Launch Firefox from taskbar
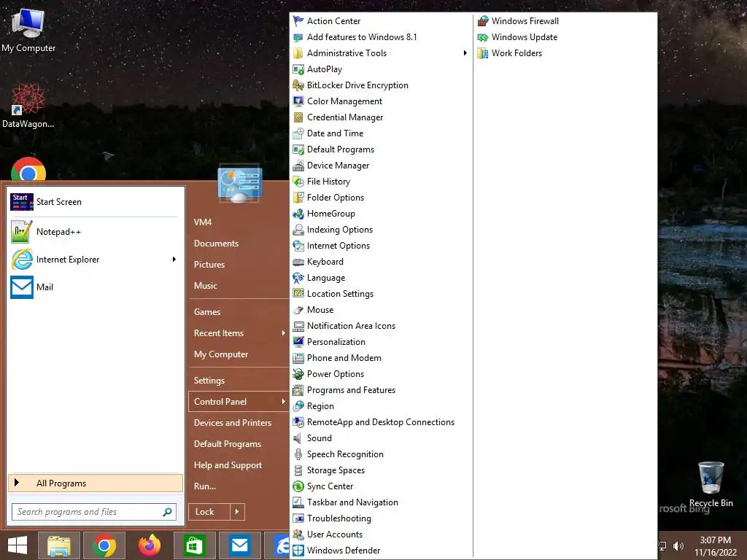Image resolution: width=747 pixels, height=560 pixels. pyautogui.click(x=149, y=545)
